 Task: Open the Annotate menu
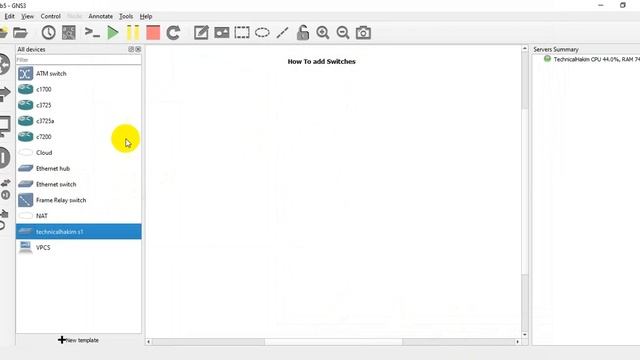(x=100, y=16)
